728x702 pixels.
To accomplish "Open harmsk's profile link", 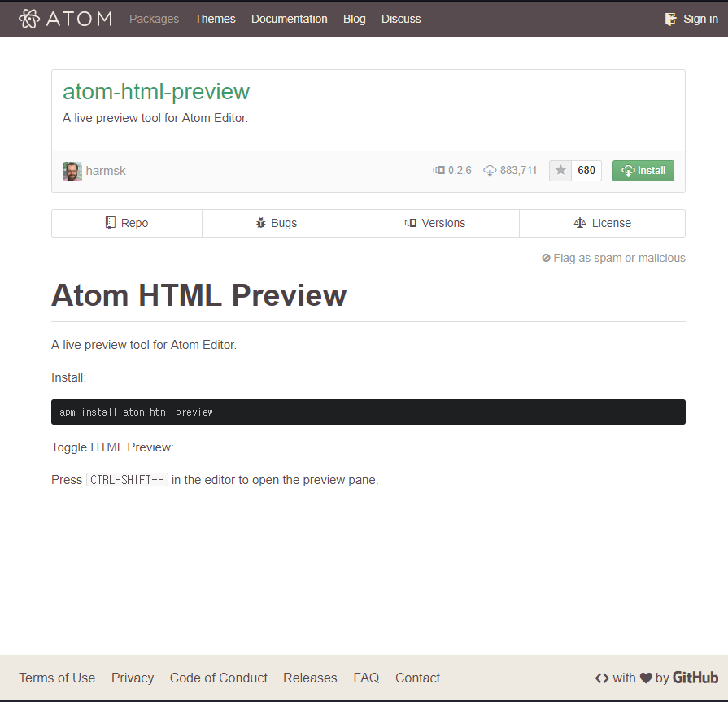I will point(106,171).
